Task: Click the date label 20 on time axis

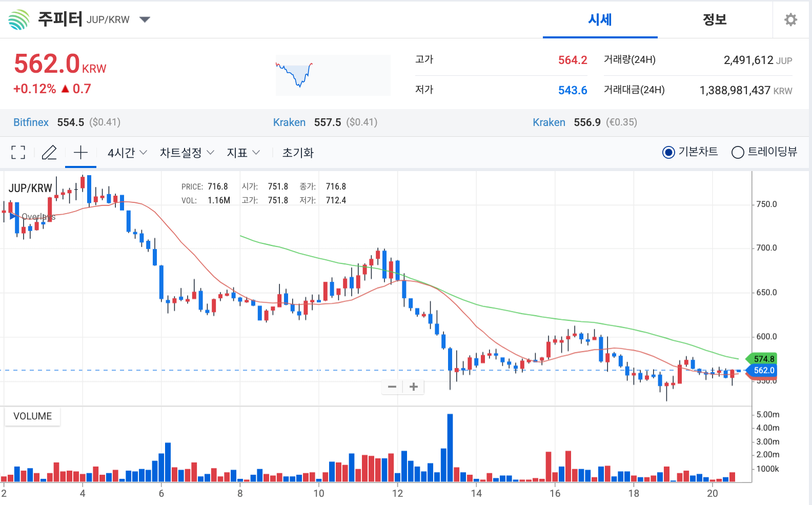Action: pyautogui.click(x=712, y=493)
